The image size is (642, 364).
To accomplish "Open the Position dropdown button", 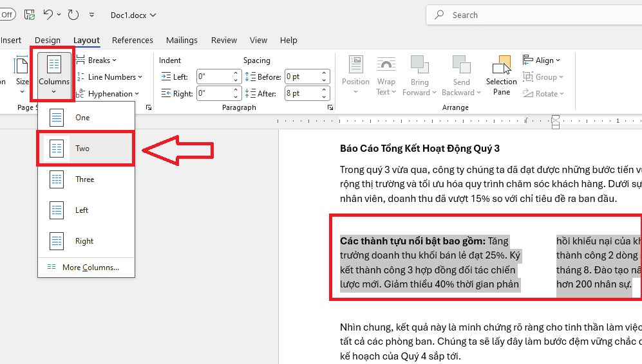I will (x=355, y=76).
